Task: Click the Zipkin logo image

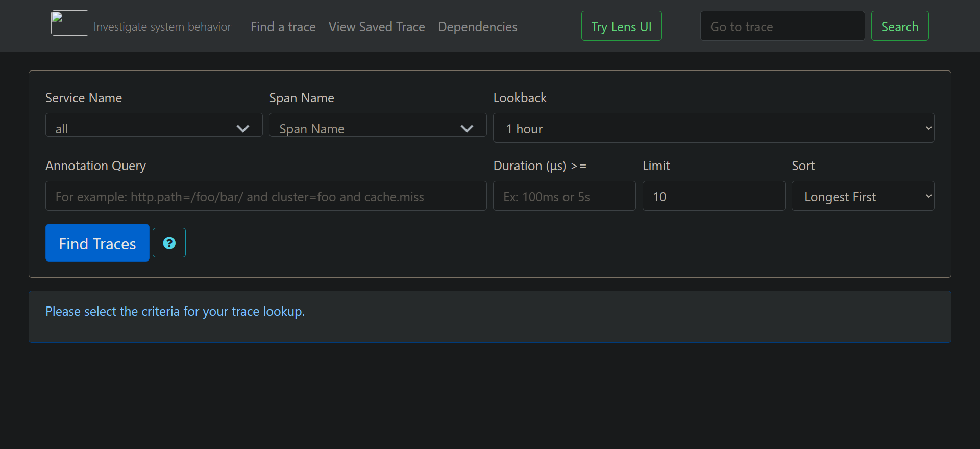Action: (x=70, y=23)
